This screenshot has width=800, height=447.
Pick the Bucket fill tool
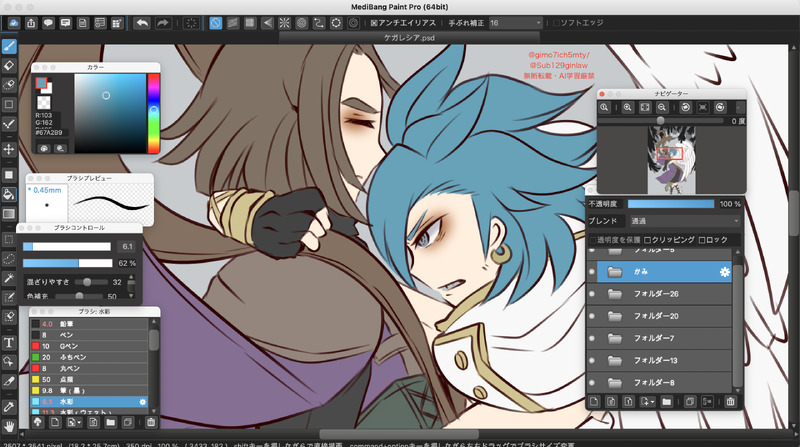pos(9,194)
